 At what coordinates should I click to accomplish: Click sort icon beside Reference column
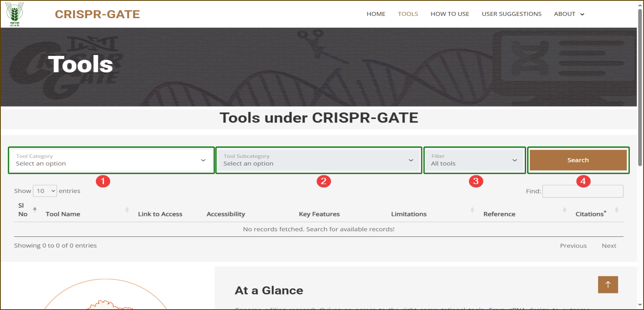564,210
